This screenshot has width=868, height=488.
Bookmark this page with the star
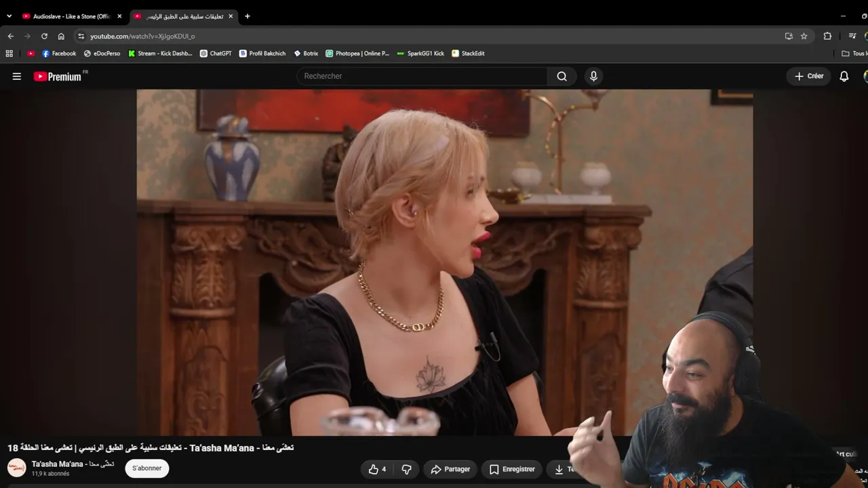[x=804, y=36]
